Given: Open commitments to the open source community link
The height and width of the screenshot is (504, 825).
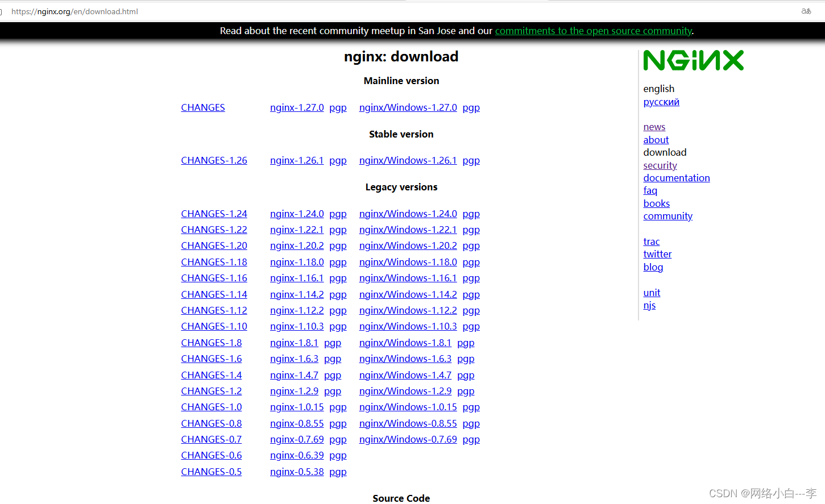Looking at the screenshot, I should pos(593,31).
